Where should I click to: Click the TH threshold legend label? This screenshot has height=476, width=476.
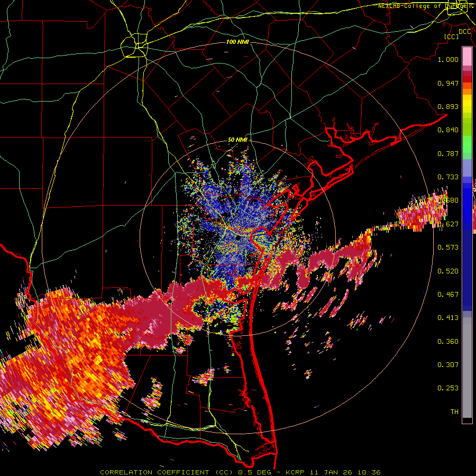454,412
